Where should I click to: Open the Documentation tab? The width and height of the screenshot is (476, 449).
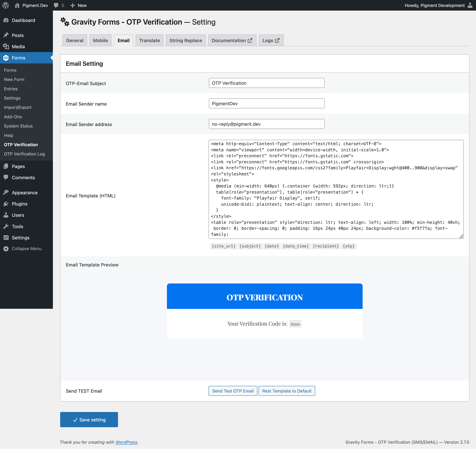point(232,40)
